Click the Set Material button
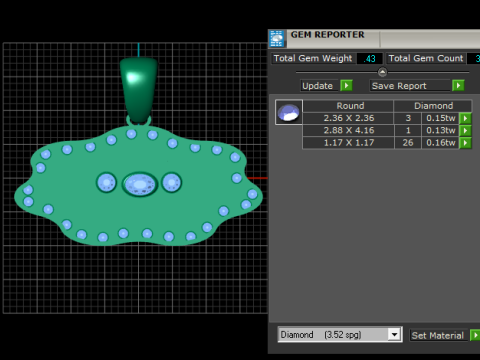This screenshot has width=480, height=360. tap(439, 335)
